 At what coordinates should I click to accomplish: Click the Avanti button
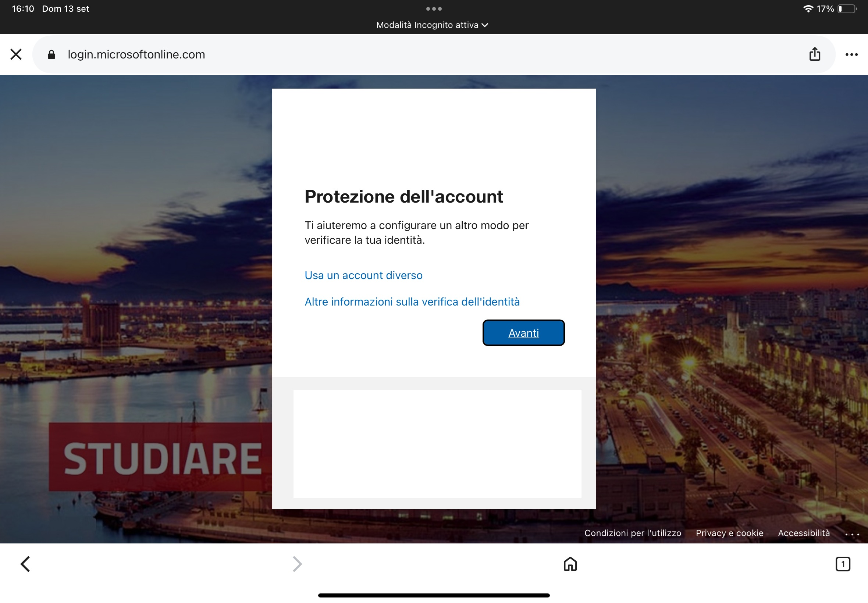tap(523, 333)
